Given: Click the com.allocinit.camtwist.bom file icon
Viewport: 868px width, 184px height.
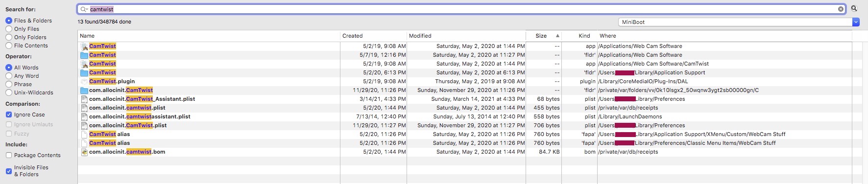Looking at the screenshot, I should coord(84,152).
